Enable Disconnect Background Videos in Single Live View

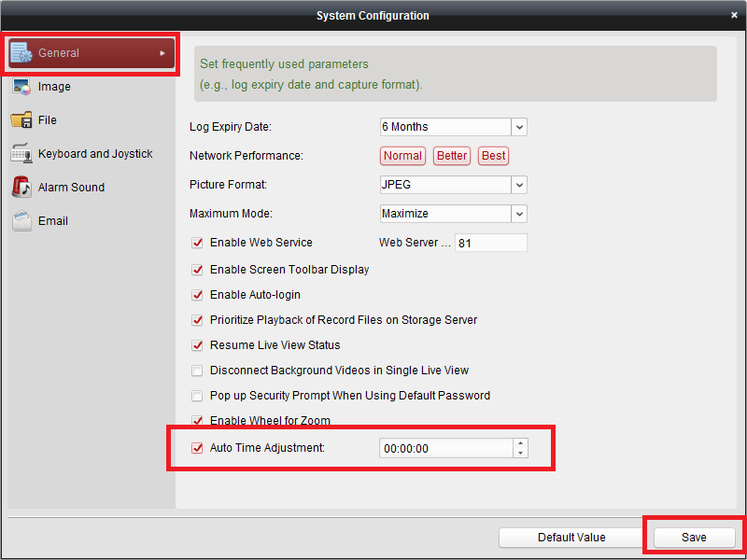click(x=197, y=371)
